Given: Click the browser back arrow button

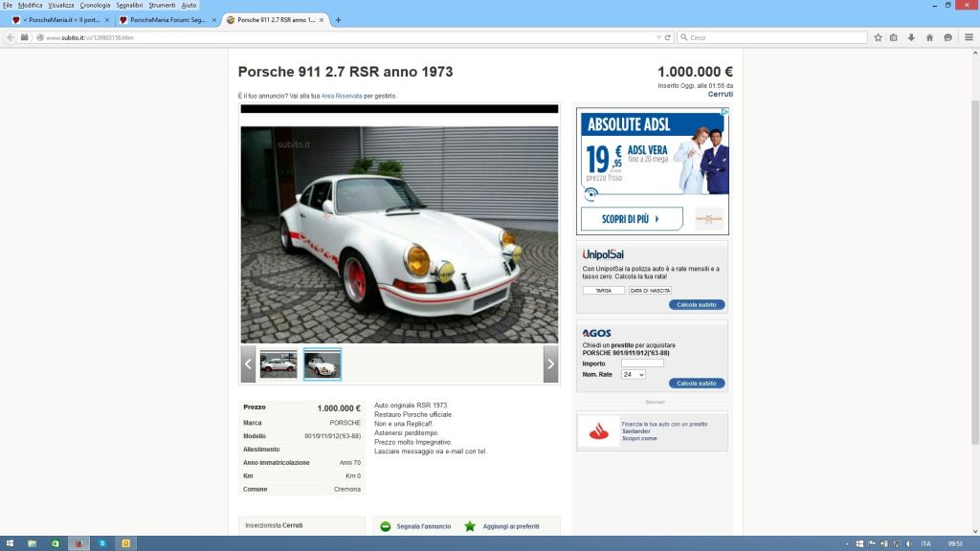Looking at the screenshot, I should click(x=10, y=37).
